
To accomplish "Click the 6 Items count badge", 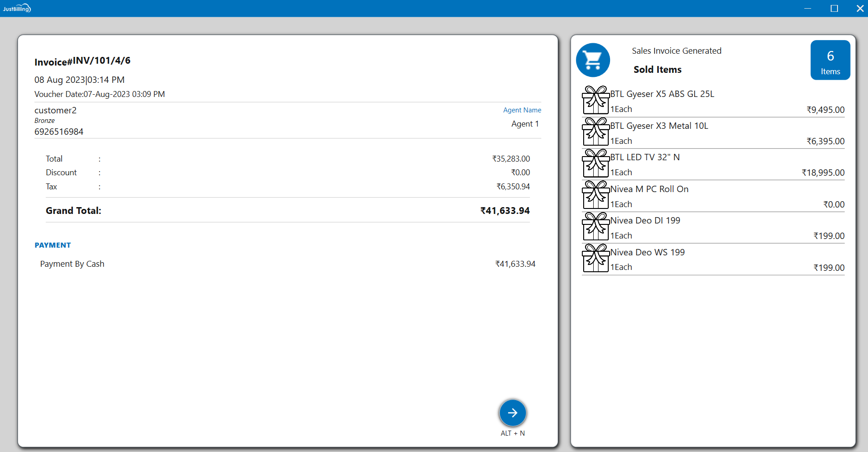I will click(x=830, y=60).
